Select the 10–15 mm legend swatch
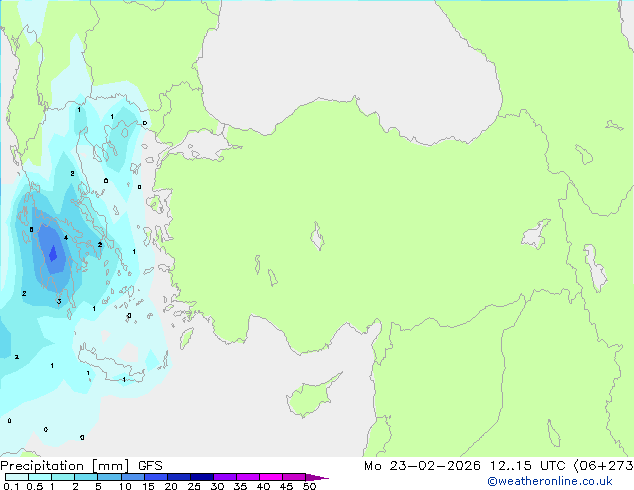 coord(132,477)
